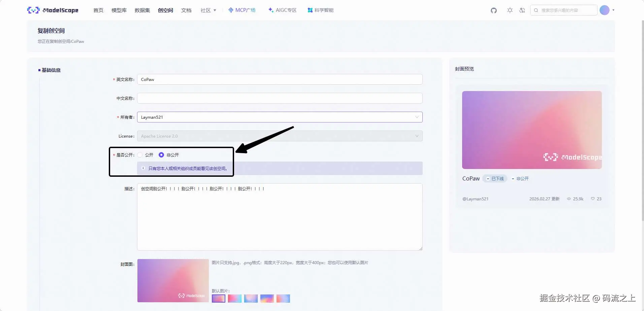Focus the top search box
The height and width of the screenshot is (311, 644).
point(563,10)
